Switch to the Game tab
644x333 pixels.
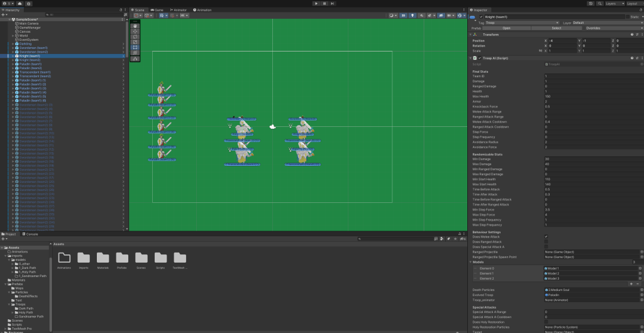click(x=158, y=10)
